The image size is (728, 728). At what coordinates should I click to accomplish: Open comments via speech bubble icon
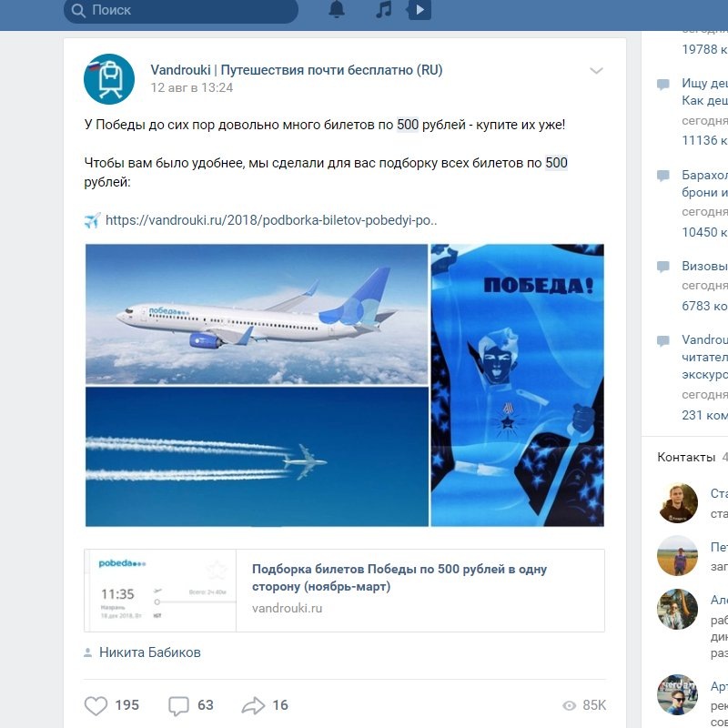(x=178, y=706)
